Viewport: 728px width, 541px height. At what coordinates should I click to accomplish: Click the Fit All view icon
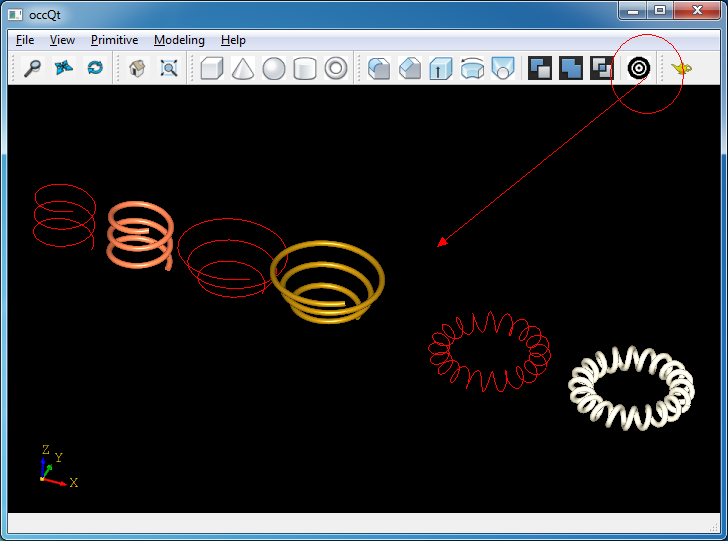[x=169, y=68]
